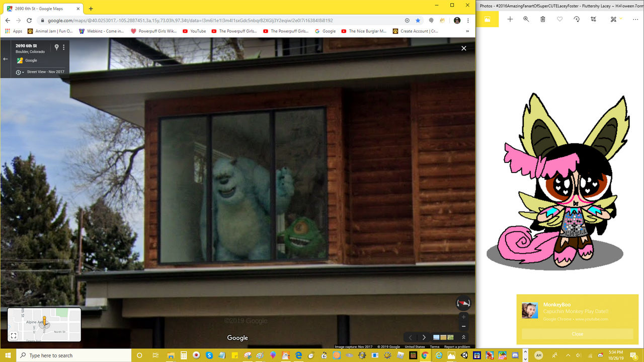Click the crop icon in Photos
Screen dimensions: 644x362
[x=594, y=19]
